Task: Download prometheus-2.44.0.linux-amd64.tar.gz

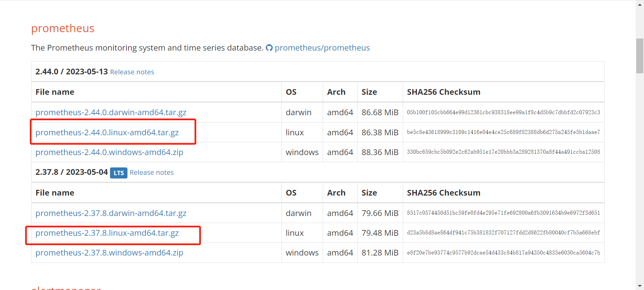Action: (x=107, y=133)
